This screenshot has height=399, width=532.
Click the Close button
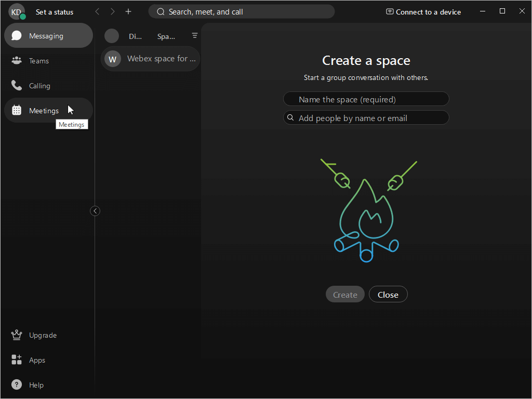(x=388, y=295)
